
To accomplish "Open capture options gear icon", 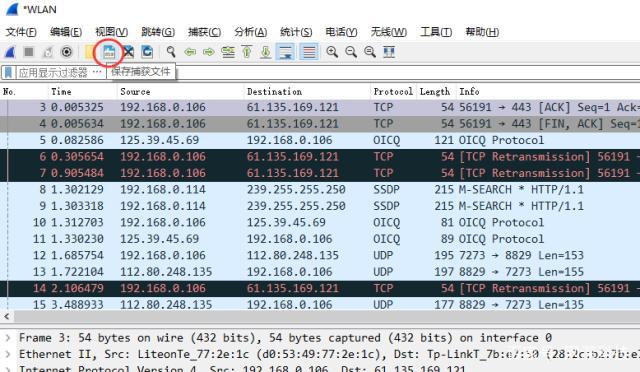I will pos(66,52).
